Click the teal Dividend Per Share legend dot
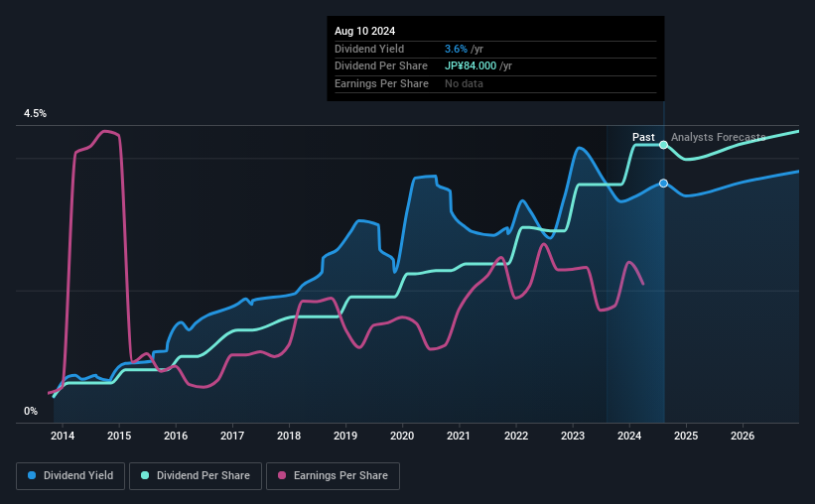The height and width of the screenshot is (504, 815). [145, 475]
